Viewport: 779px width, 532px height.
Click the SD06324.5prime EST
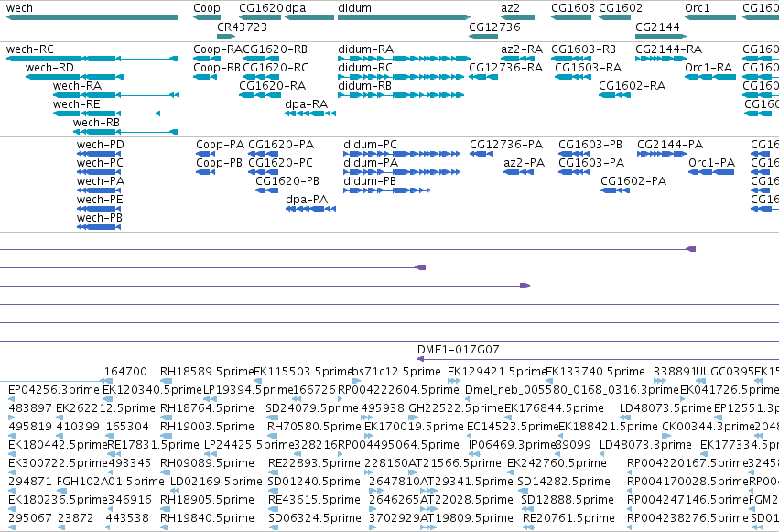click(274, 527)
